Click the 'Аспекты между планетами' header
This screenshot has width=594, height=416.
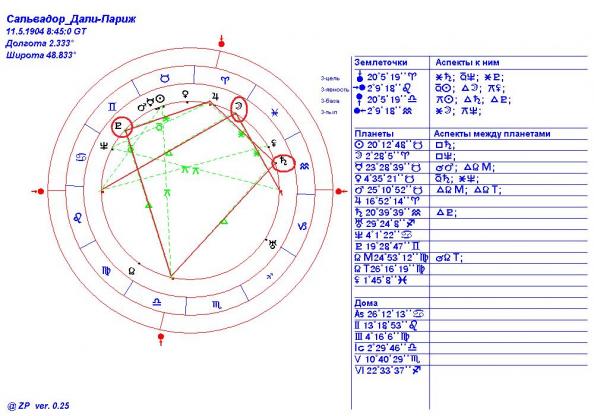(492, 134)
